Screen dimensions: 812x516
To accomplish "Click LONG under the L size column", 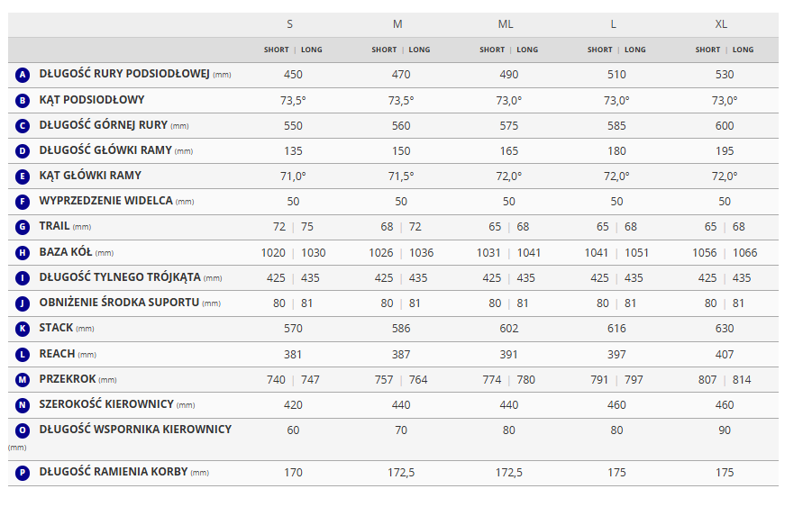I will click(635, 50).
